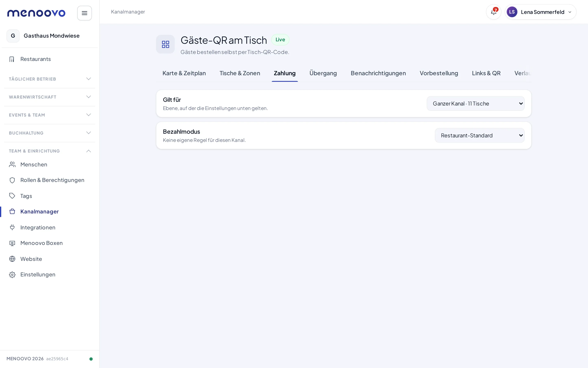
Task: Click the shield icon for Rollen & Berechtigungen
Action: point(12,180)
